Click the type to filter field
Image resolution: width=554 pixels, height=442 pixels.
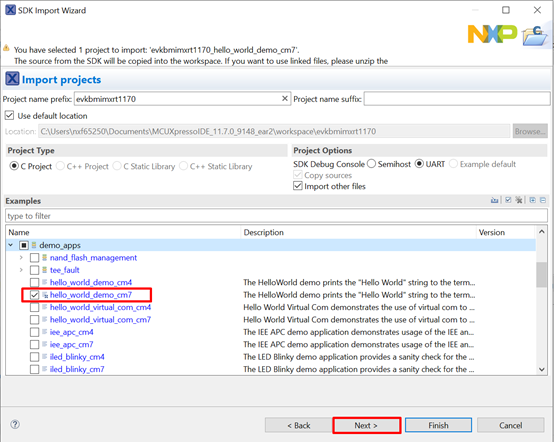(x=276, y=216)
